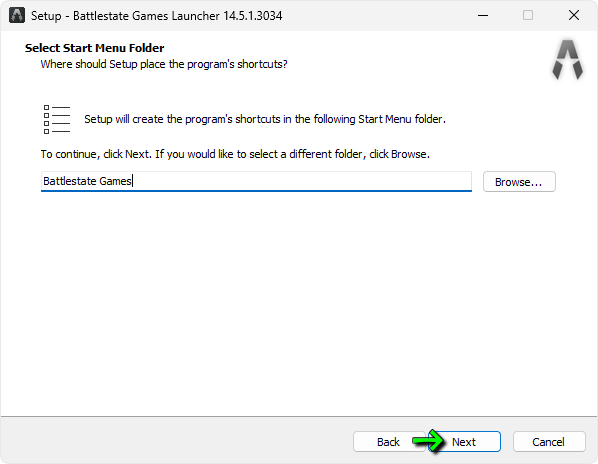Click the Select Start Menu Folder heading

coord(95,48)
